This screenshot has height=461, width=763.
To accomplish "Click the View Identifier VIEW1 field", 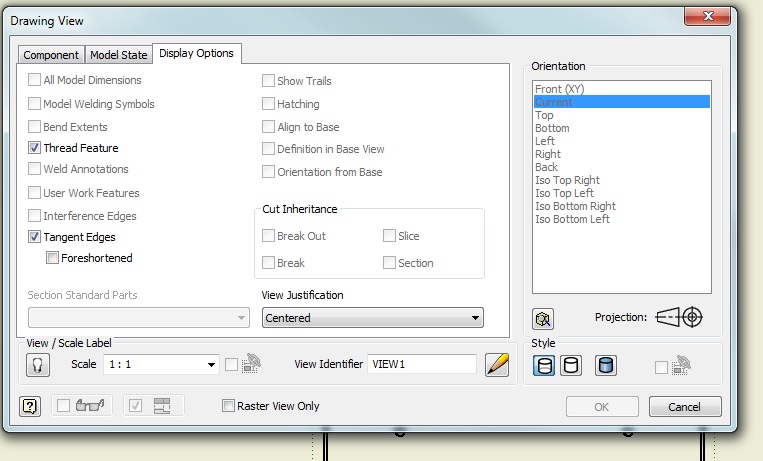I will [x=422, y=364].
